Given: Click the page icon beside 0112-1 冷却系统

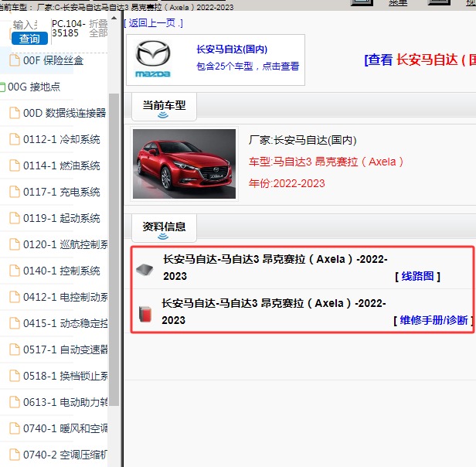Looking at the screenshot, I should coord(15,139).
